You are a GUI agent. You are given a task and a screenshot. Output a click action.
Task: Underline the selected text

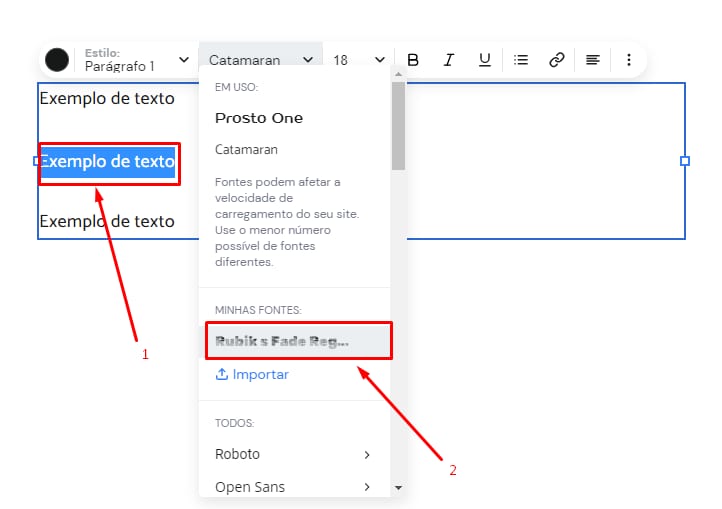pos(485,60)
